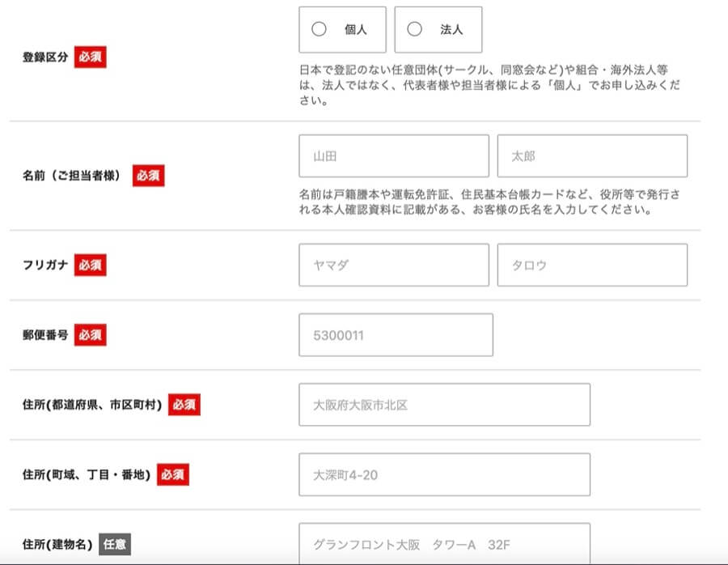
Task: Choose the 法人 registration type option
Action: [x=415, y=30]
